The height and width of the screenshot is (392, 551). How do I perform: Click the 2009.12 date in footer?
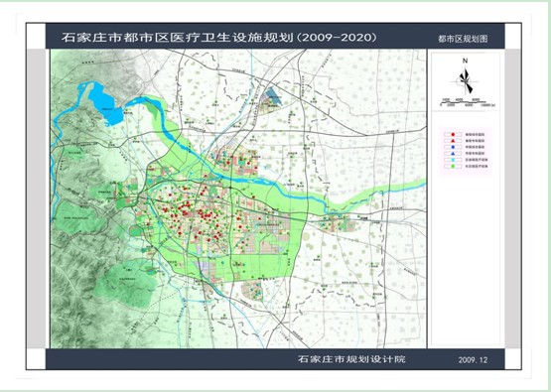473,360
